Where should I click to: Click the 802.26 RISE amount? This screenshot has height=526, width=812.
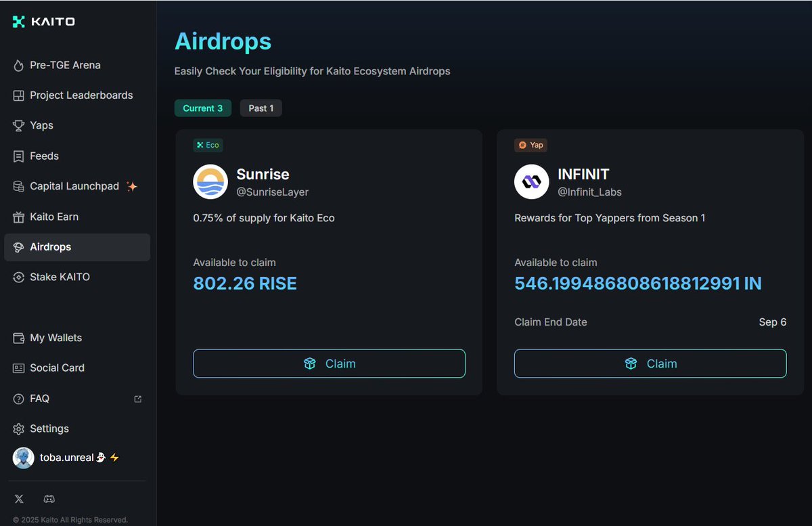click(245, 283)
